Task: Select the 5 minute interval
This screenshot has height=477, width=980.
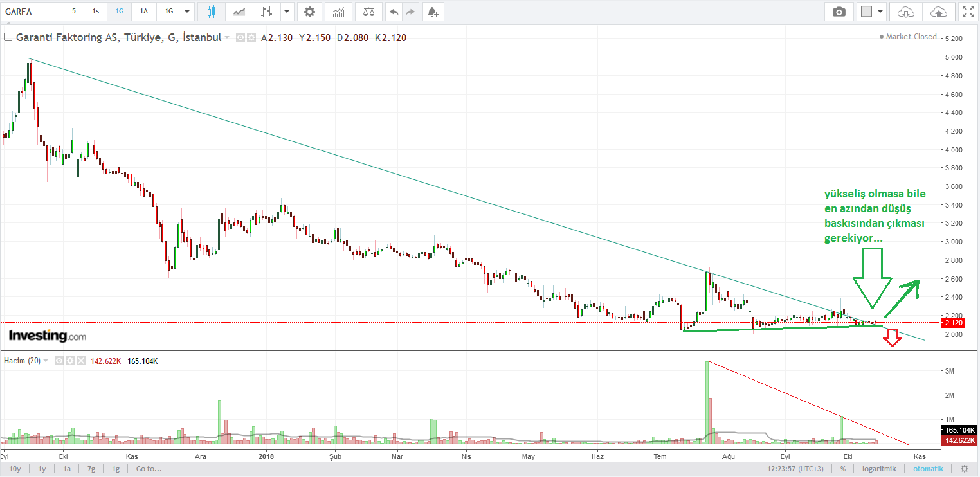Action: pos(74,11)
